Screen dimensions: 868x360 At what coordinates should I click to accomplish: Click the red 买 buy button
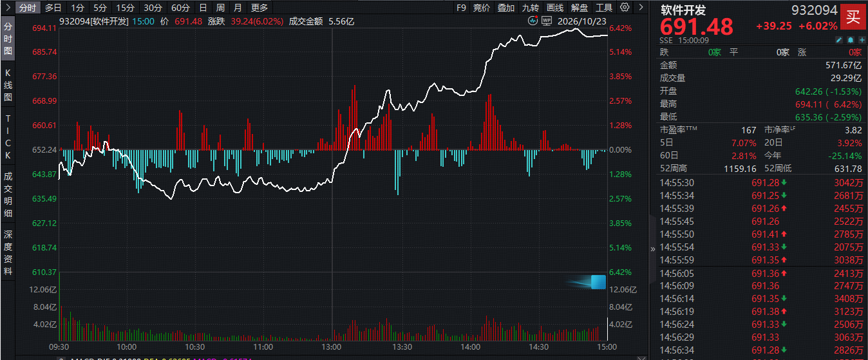[853, 17]
